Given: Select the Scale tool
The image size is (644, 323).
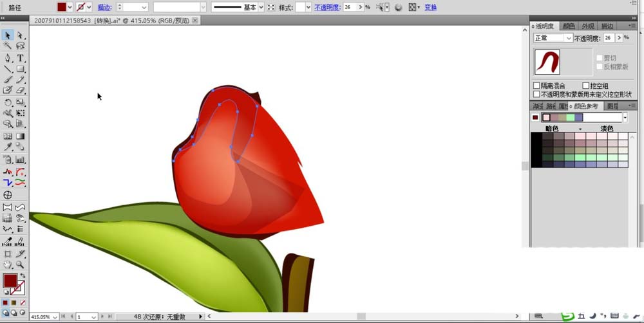Looking at the screenshot, I should pyautogui.click(x=20, y=102).
